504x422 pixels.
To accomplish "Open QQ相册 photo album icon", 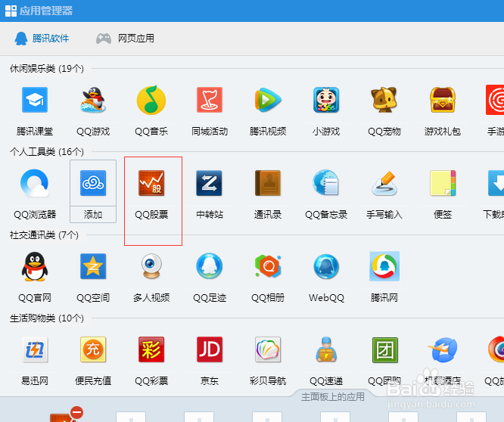I will (x=268, y=266).
